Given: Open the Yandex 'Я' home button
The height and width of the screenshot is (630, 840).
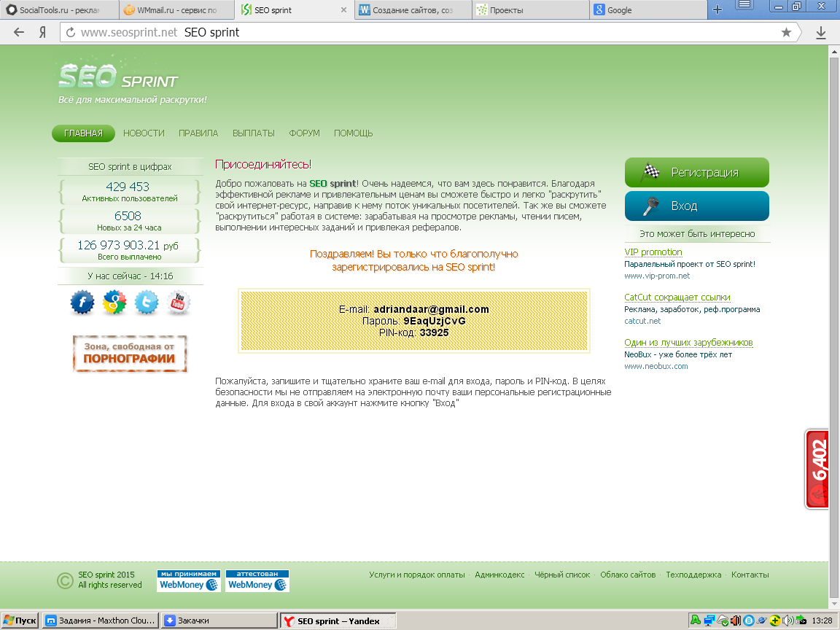Looking at the screenshot, I should pos(42,32).
